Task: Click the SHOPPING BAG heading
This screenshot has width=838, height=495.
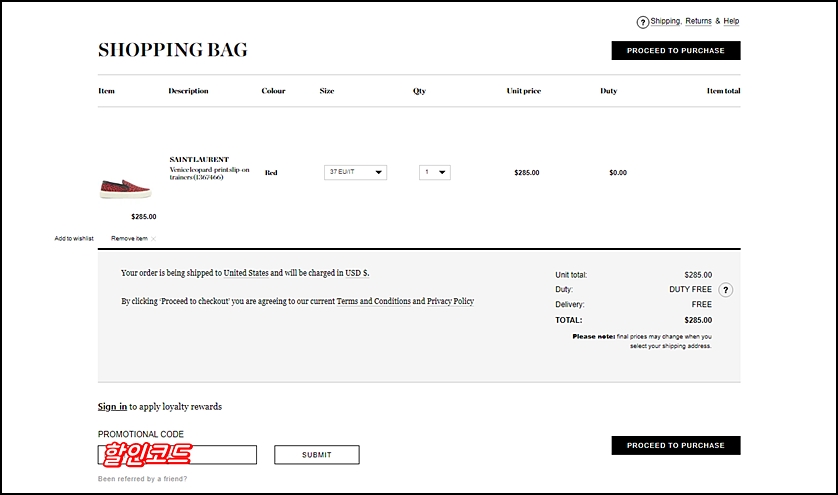Action: [x=173, y=50]
